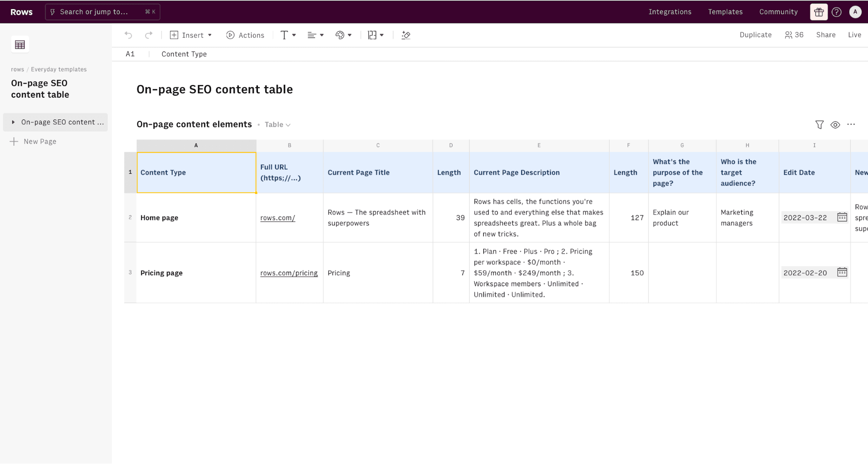Select the Current Page Title header cell
This screenshot has height=464, width=868.
click(x=378, y=172)
